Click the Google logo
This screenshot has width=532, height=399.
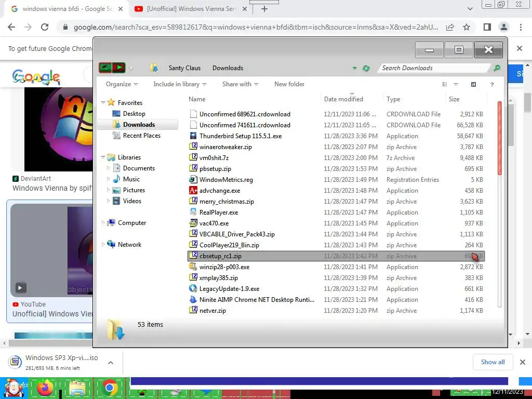(36, 77)
